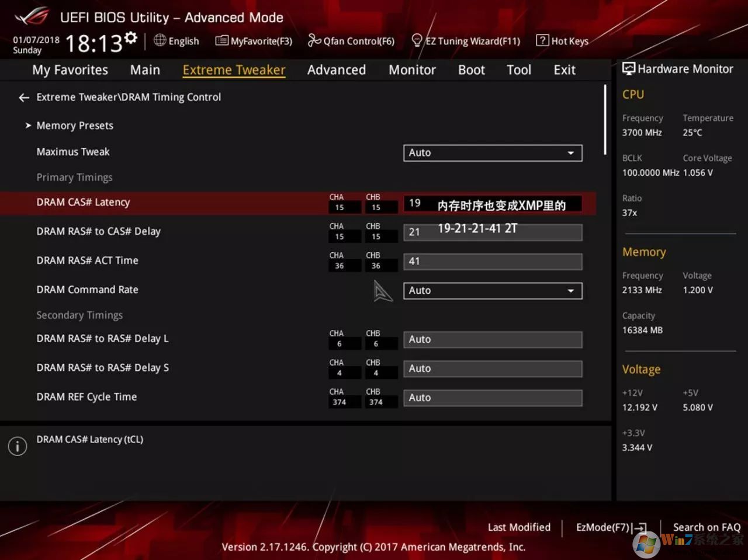Open Search on FAQ
Image resolution: width=748 pixels, height=560 pixels.
coord(707,527)
